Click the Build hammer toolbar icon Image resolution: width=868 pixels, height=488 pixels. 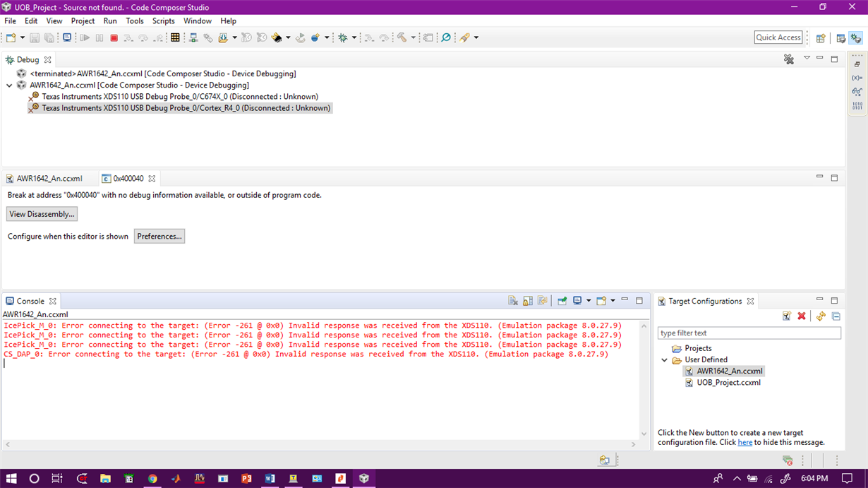coord(402,37)
